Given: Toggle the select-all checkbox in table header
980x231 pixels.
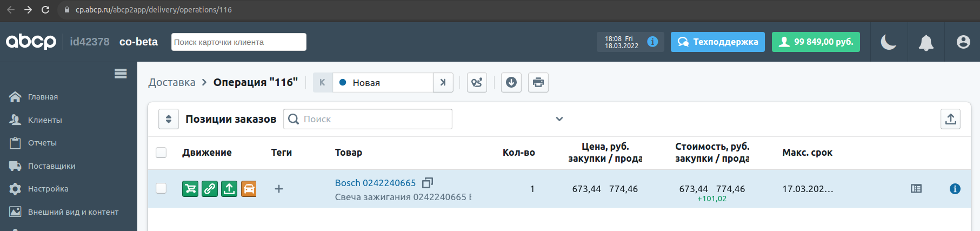Looking at the screenshot, I should click(x=161, y=153).
